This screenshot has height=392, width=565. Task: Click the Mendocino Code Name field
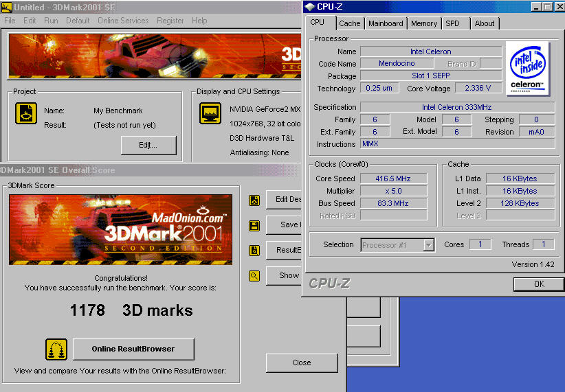[x=397, y=63]
